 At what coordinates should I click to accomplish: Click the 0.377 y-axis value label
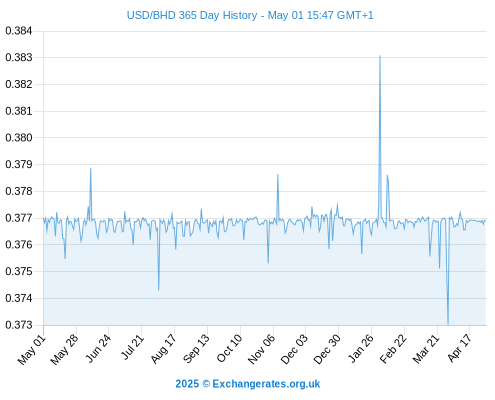[19, 218]
